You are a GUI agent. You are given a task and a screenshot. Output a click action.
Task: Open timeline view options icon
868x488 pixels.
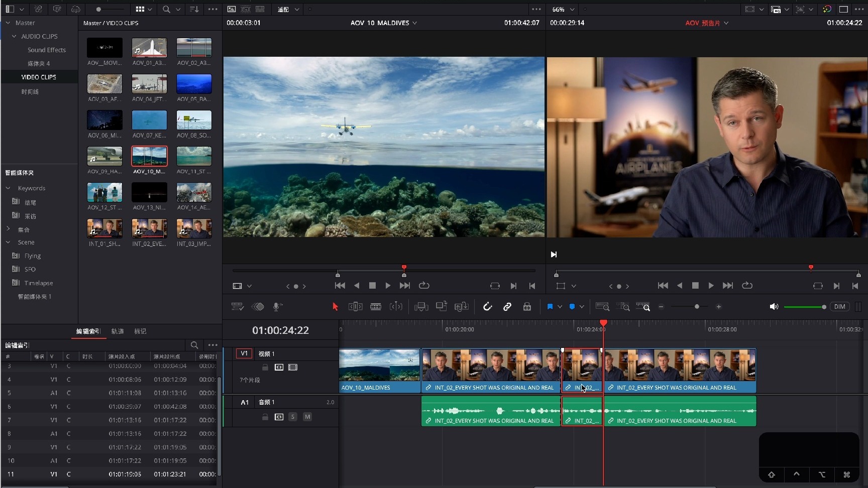[237, 307]
